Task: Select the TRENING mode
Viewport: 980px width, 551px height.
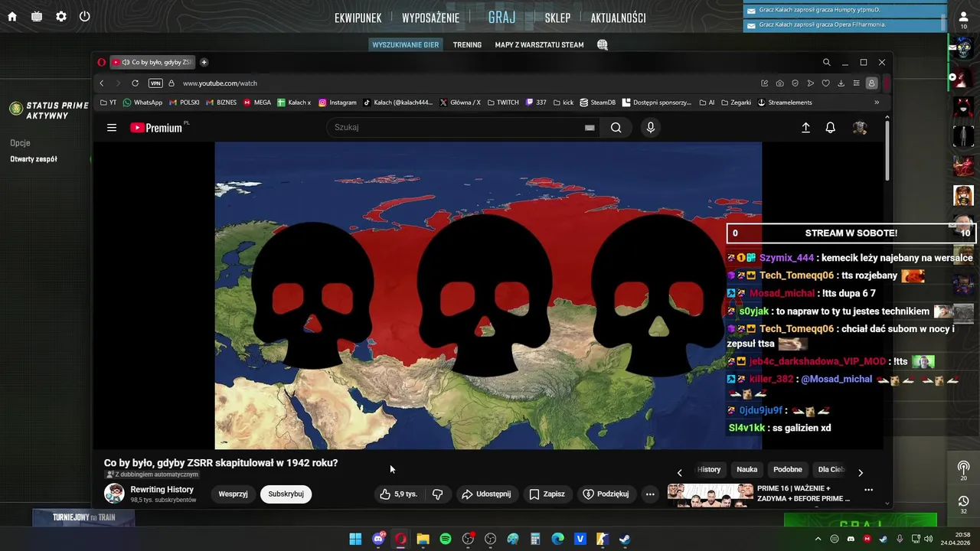Action: 467,45
